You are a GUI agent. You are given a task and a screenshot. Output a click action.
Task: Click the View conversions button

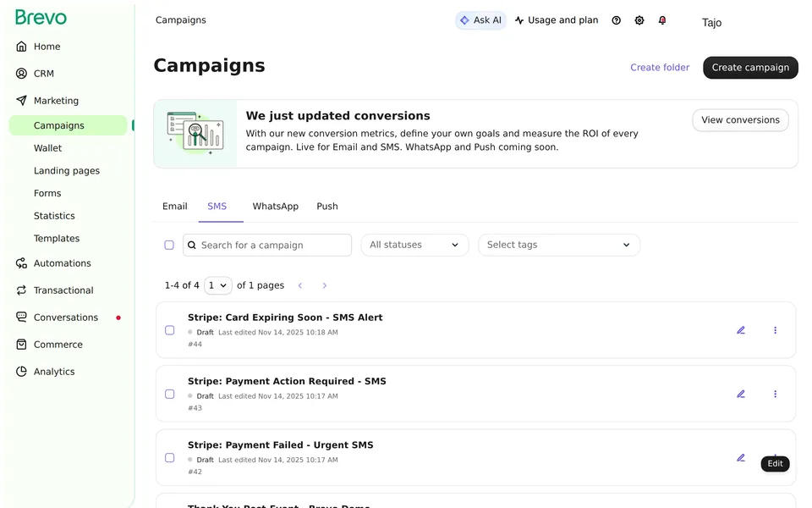(x=741, y=120)
